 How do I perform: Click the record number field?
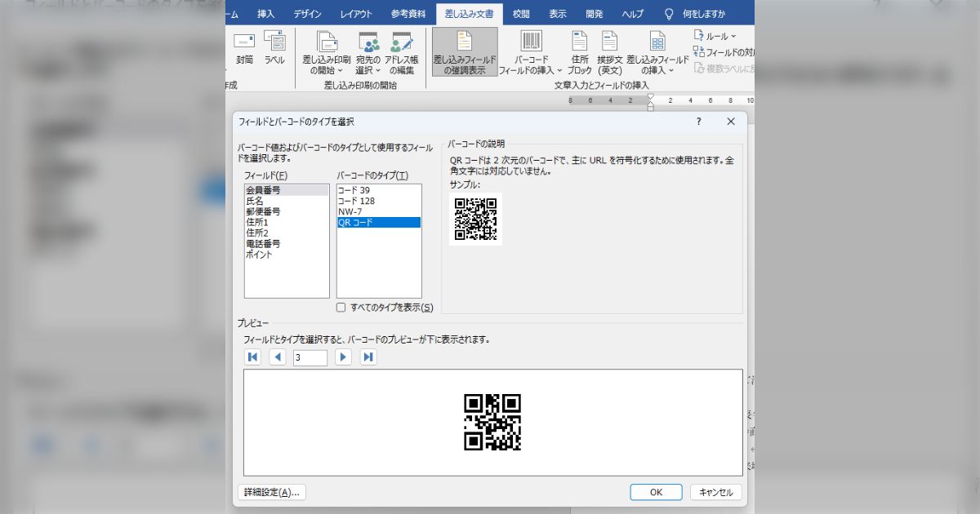[x=310, y=357]
